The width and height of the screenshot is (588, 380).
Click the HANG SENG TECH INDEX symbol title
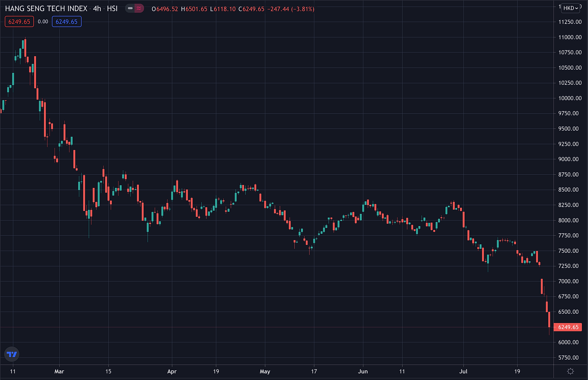tap(46, 8)
